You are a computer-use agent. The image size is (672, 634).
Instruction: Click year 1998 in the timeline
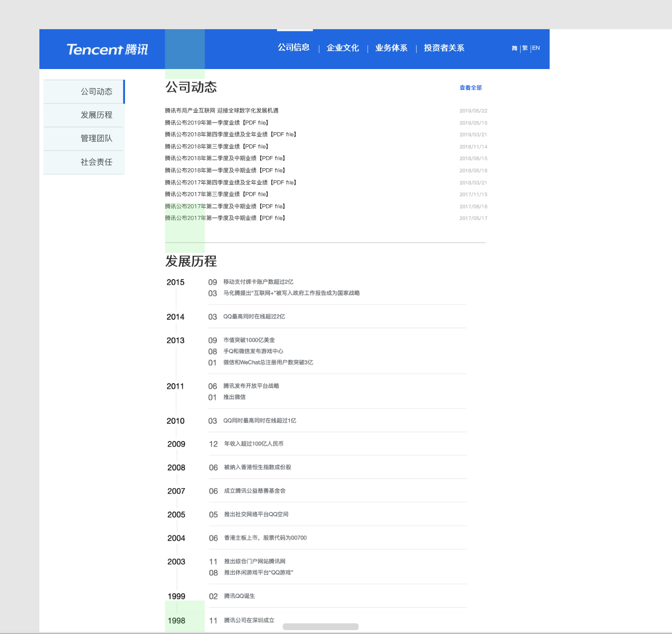coord(177,621)
